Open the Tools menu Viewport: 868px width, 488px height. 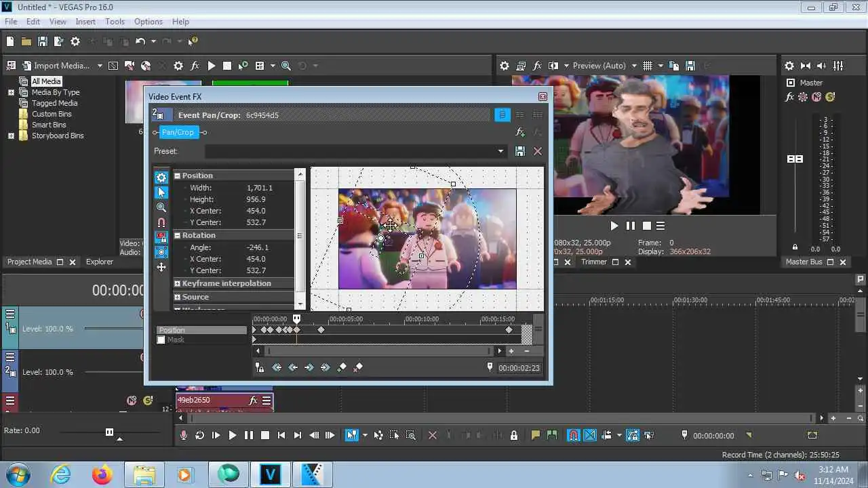point(115,22)
